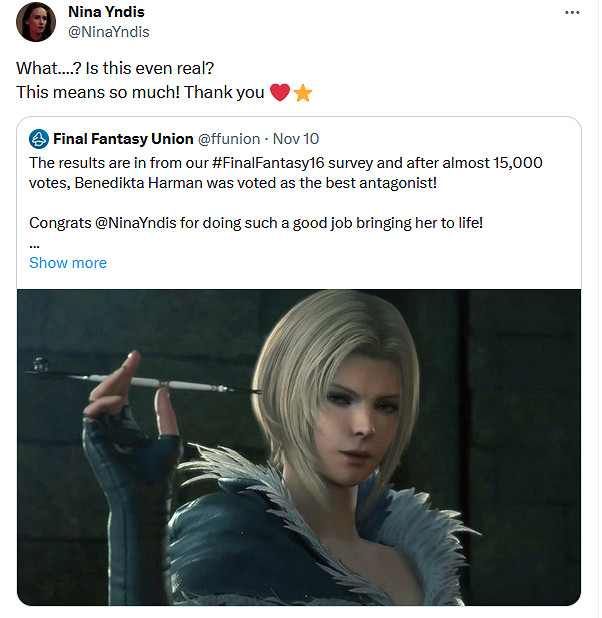
Task: Click the "This means so much" line
Action: pos(140,93)
